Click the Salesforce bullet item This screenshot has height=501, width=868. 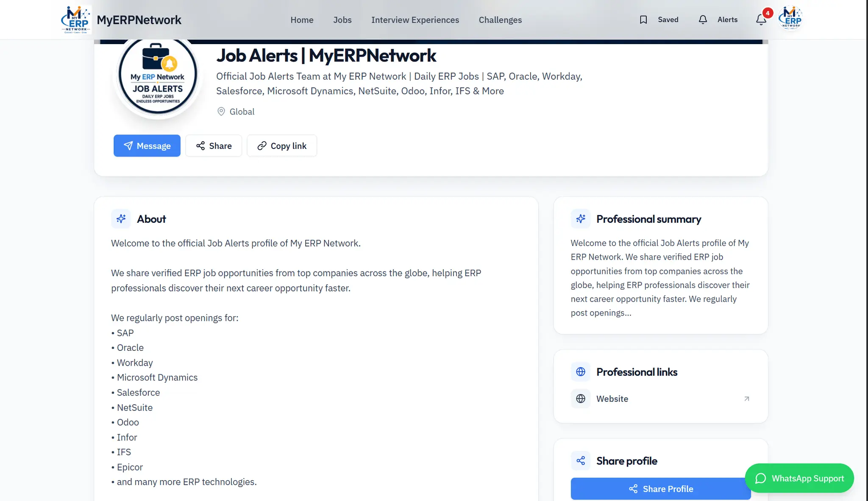(x=136, y=392)
